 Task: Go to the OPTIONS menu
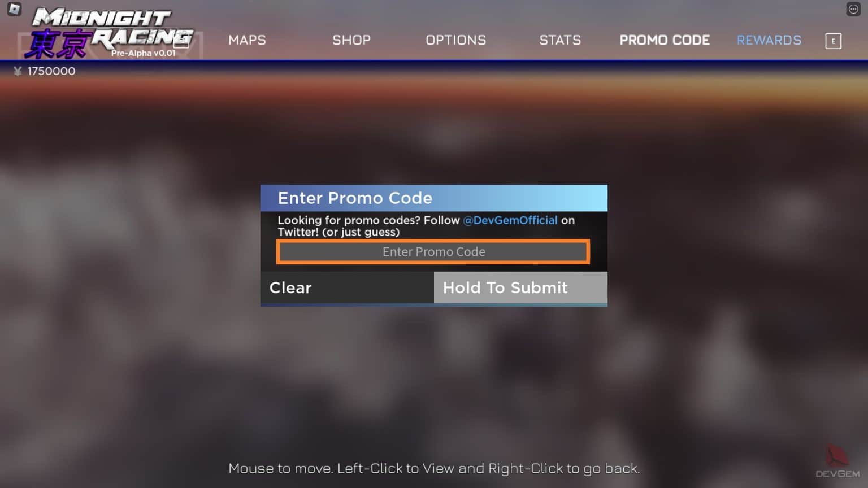coord(455,40)
